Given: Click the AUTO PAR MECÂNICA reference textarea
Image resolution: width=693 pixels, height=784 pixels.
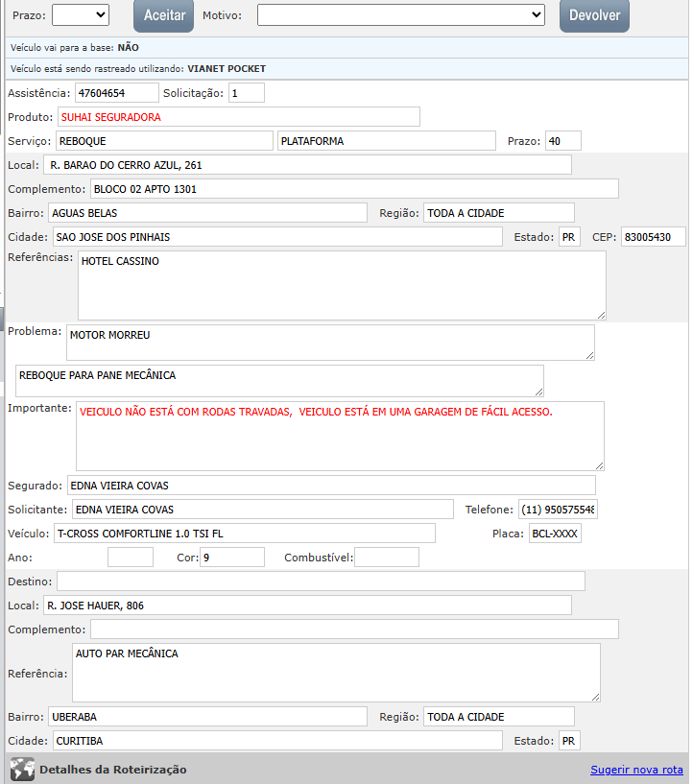Looking at the screenshot, I should coord(336,672).
